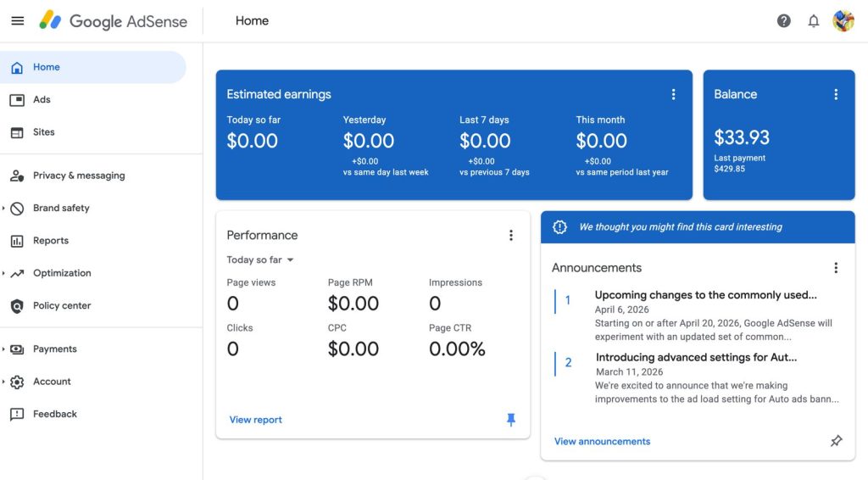Expand the Brand safety section
Screen dimensions: 868x480
coord(4,209)
